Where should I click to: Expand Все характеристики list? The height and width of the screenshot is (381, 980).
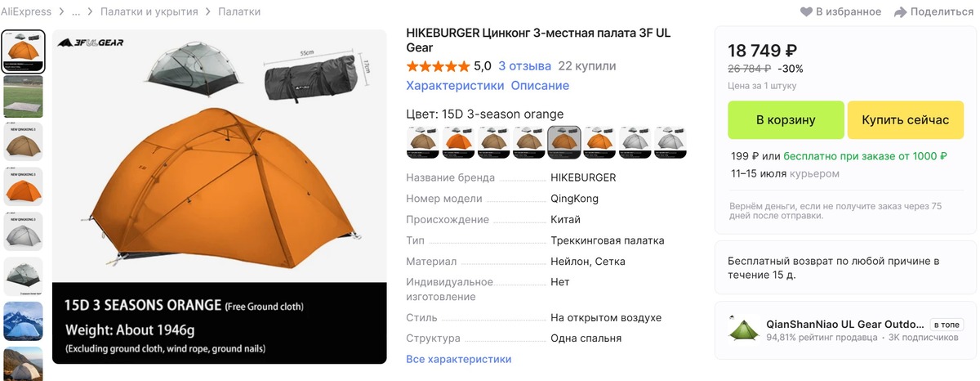tap(458, 359)
